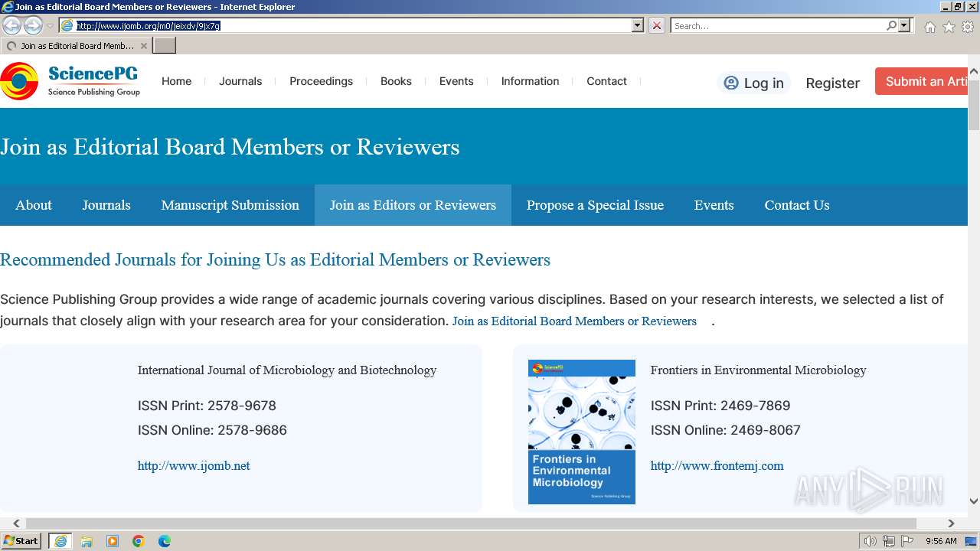The height and width of the screenshot is (551, 980).
Task: Click Frontiers in Environmental Microbiology title text
Action: (758, 370)
